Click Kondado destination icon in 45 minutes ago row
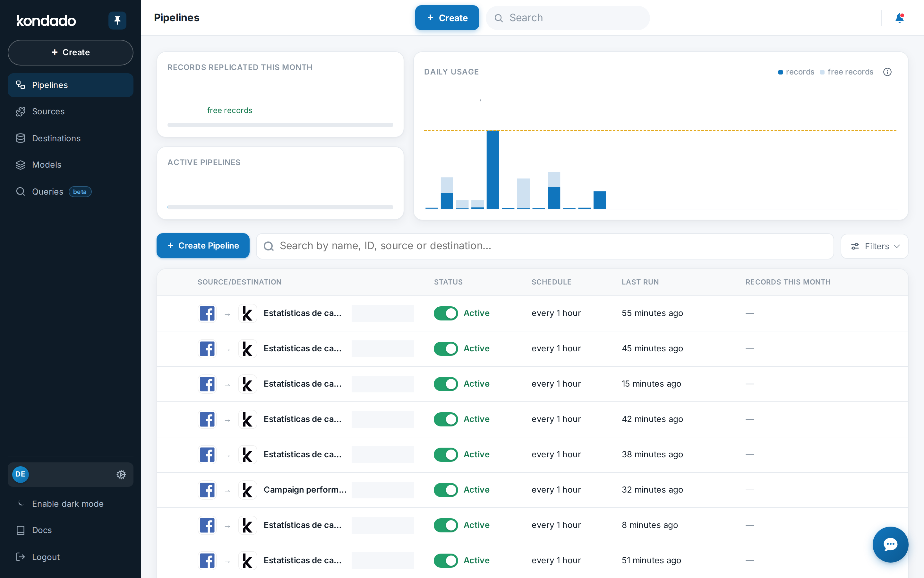The width and height of the screenshot is (924, 578). coord(247,349)
